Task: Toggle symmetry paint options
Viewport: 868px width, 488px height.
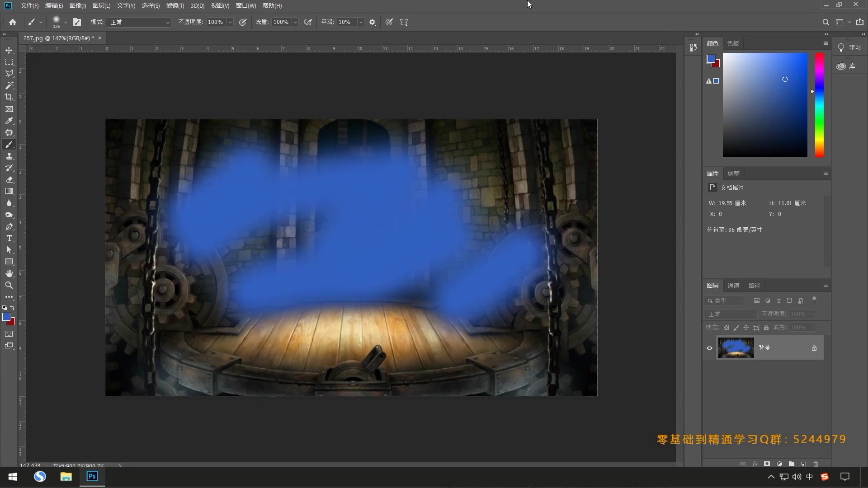Action: (x=404, y=22)
